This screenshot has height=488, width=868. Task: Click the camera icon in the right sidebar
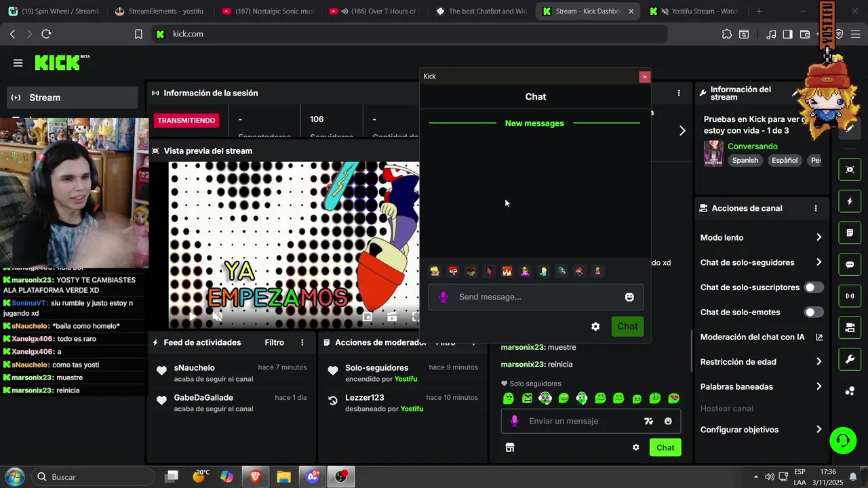click(x=850, y=328)
